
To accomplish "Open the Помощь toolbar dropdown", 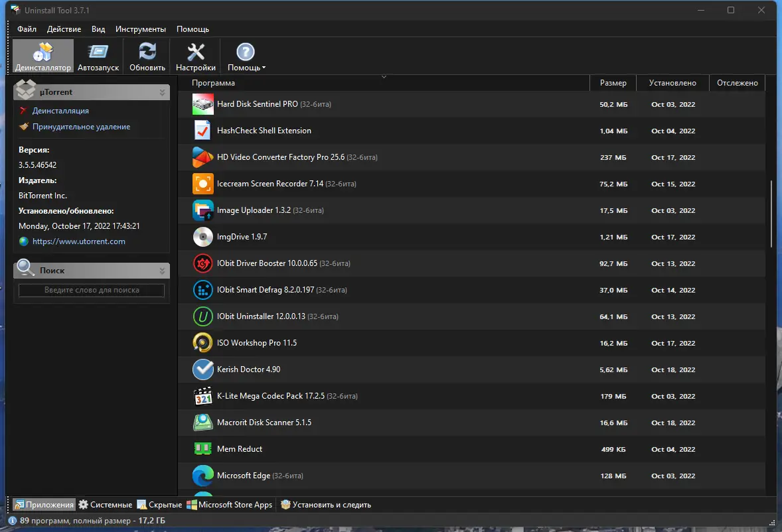I will [x=246, y=56].
